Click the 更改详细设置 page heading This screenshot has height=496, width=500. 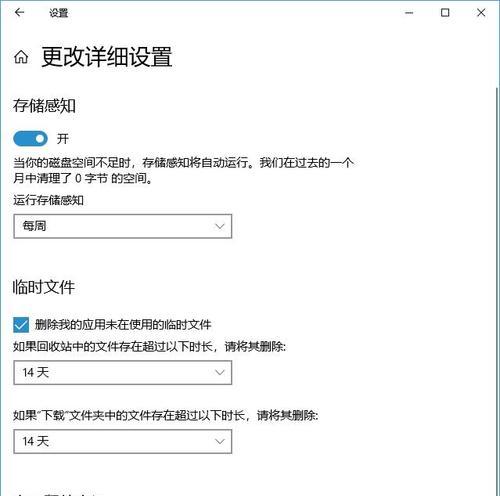[x=107, y=57]
